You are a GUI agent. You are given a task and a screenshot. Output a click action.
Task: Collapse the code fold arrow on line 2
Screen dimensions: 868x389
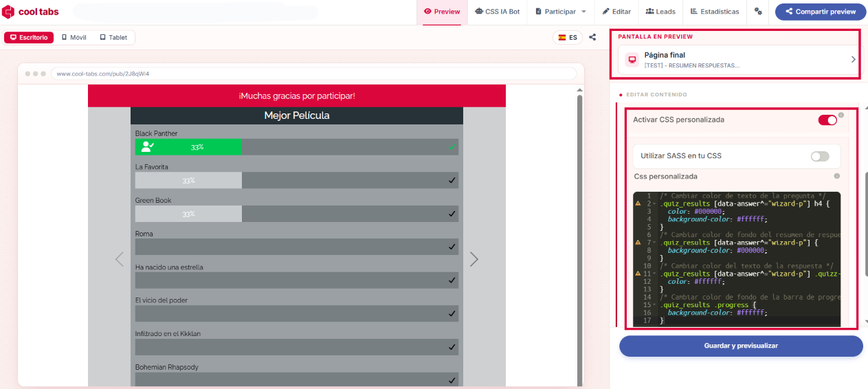[654, 204]
